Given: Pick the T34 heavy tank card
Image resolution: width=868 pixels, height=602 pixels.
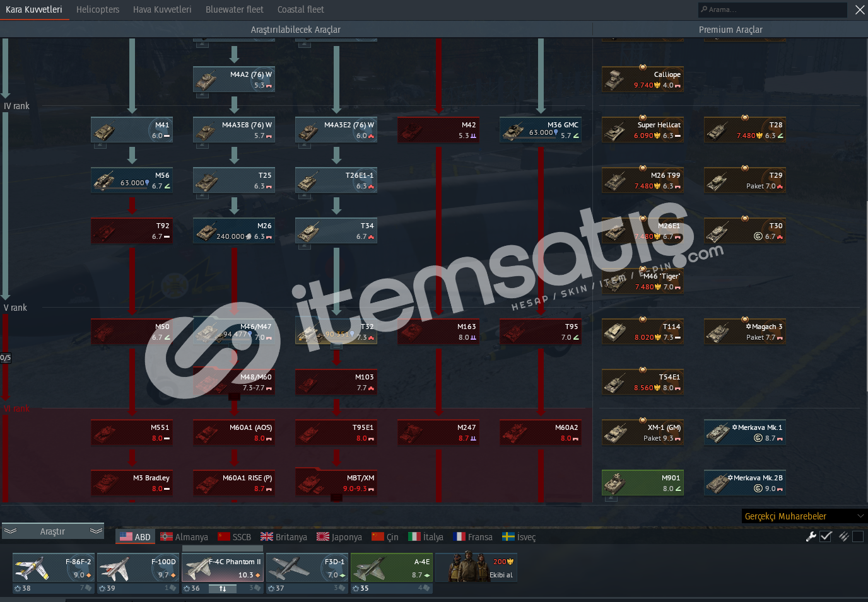Looking at the screenshot, I should click(x=336, y=231).
